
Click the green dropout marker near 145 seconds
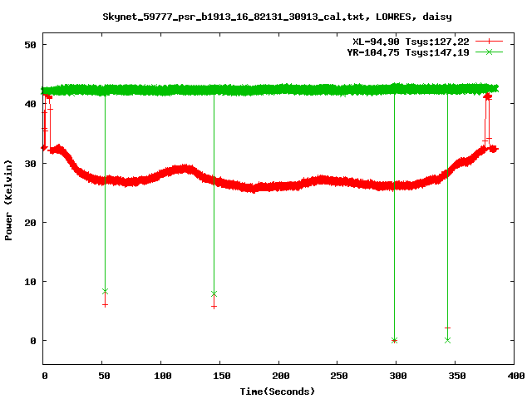[x=214, y=293]
